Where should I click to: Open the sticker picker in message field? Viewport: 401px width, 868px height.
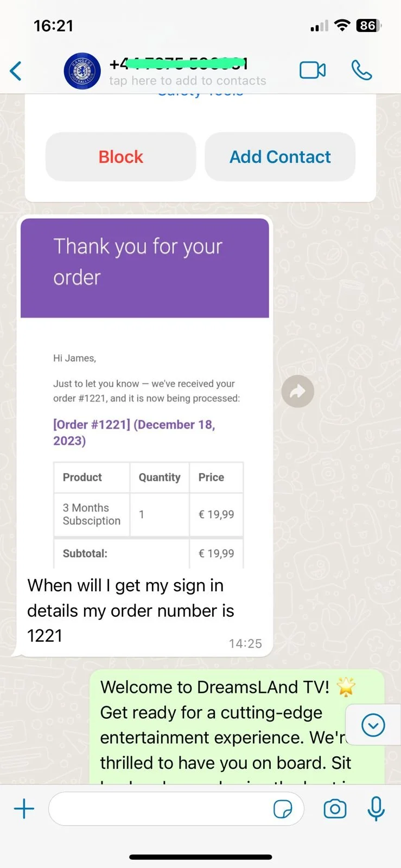click(283, 809)
